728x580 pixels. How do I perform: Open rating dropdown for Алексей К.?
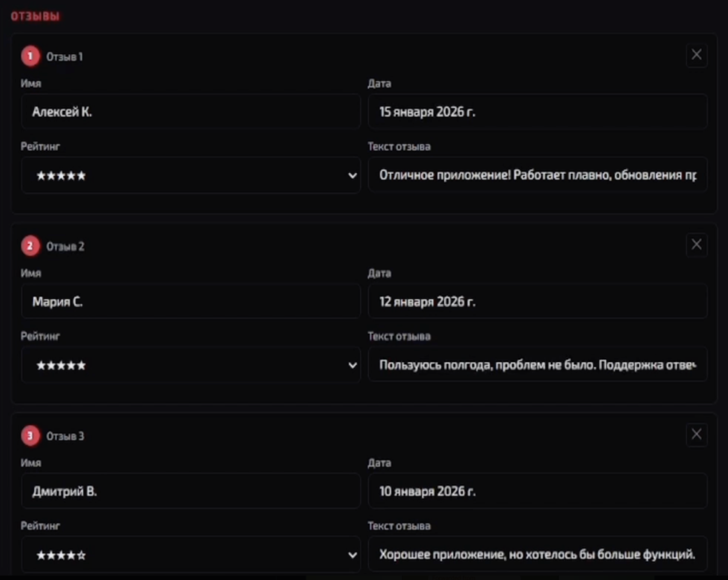(190, 175)
